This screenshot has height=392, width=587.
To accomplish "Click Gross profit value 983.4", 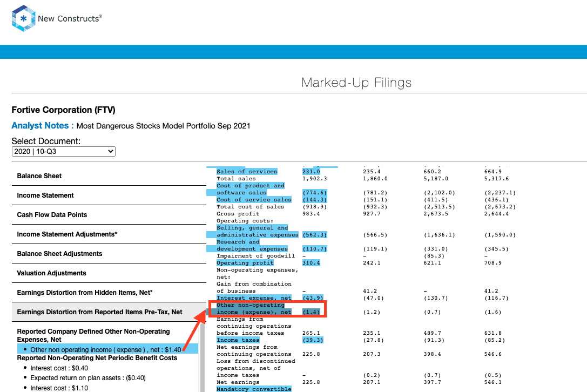I will (x=311, y=214).
